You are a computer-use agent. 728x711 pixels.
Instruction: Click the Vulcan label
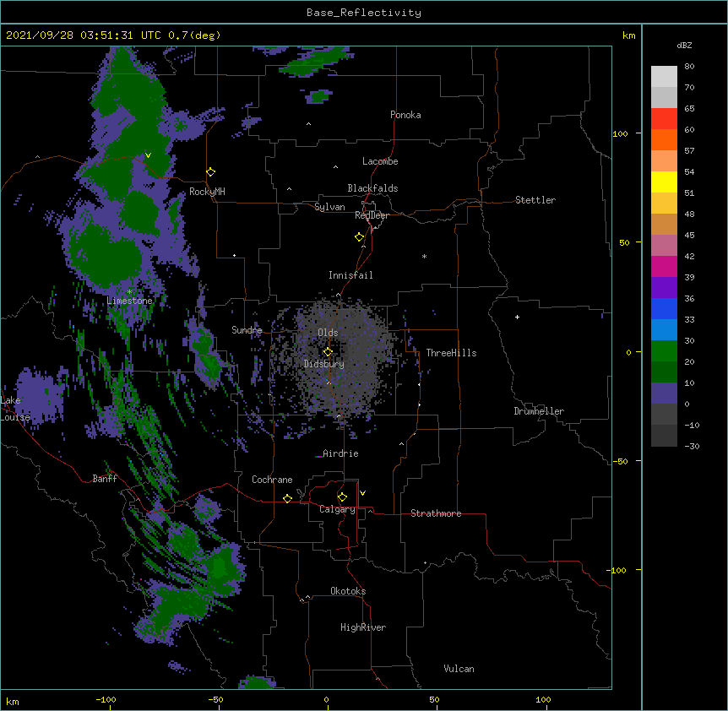[459, 669]
